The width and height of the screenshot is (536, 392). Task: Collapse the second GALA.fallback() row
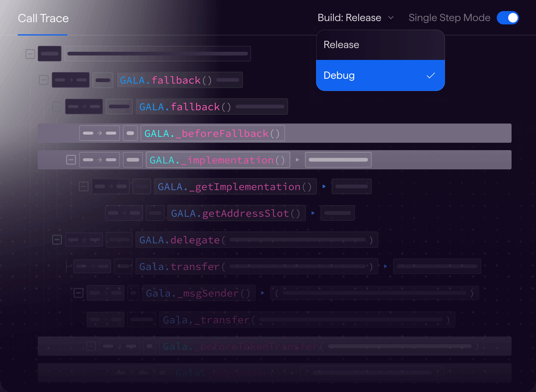[x=57, y=107]
